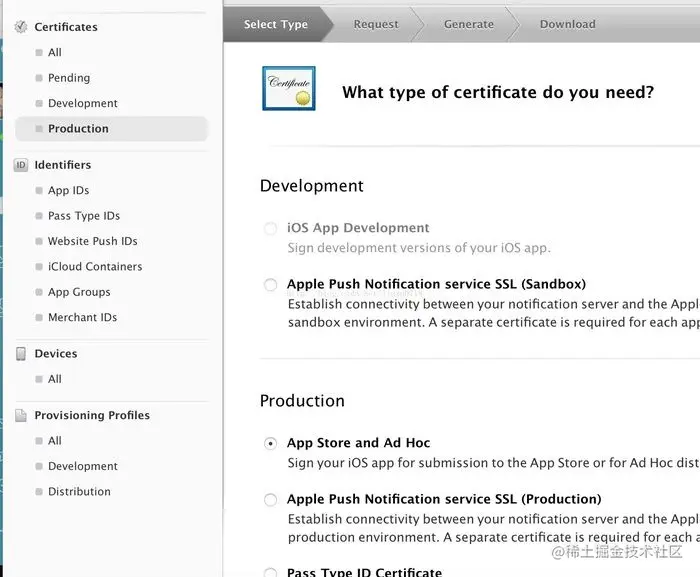
Task: Open App IDs list
Action: (68, 190)
